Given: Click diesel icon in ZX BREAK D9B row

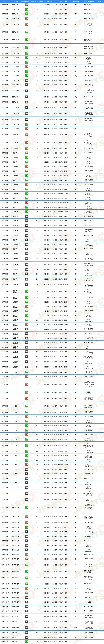Looking at the screenshot, I should [27, 550].
